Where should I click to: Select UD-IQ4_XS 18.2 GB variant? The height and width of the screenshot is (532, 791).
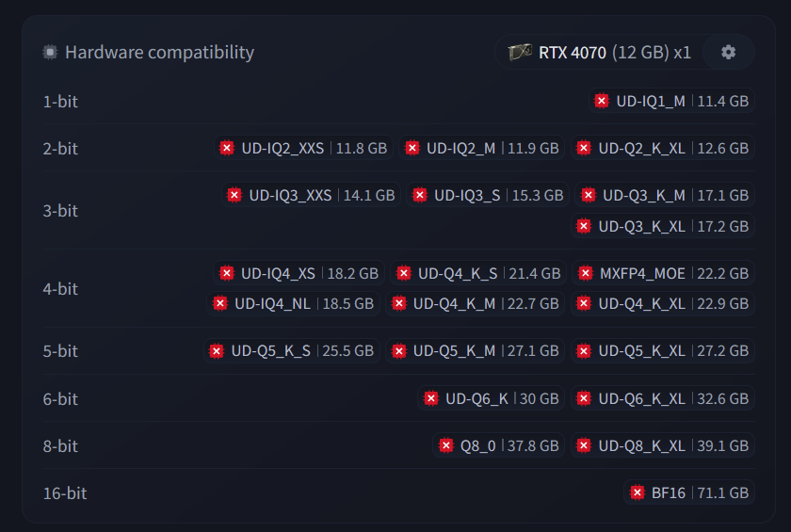pos(299,273)
